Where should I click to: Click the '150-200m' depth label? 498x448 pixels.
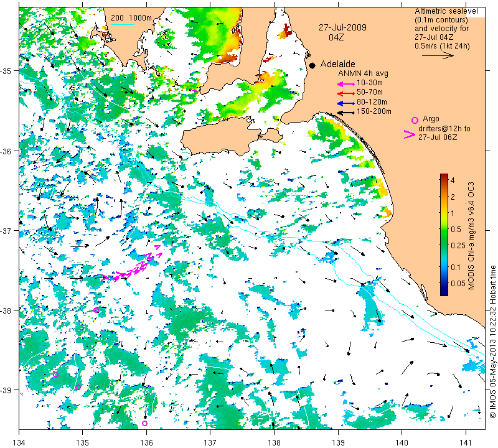click(x=374, y=111)
